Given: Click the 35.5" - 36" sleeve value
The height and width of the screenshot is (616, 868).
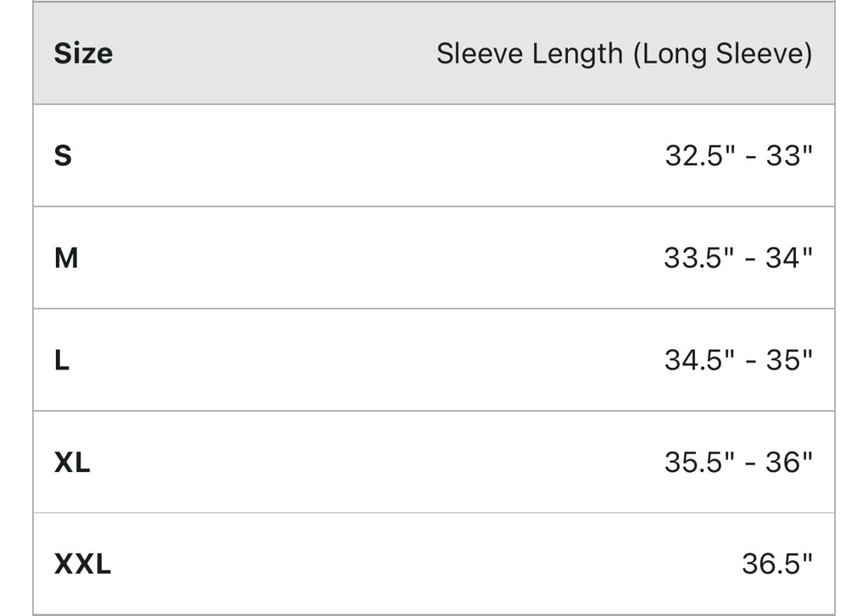Looking at the screenshot, I should pos(738,463).
